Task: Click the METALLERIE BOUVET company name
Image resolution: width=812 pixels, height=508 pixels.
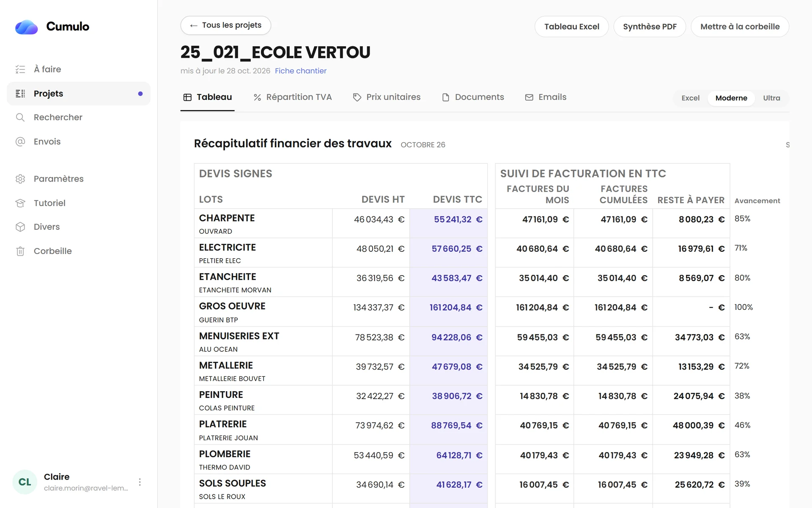Action: click(x=232, y=378)
